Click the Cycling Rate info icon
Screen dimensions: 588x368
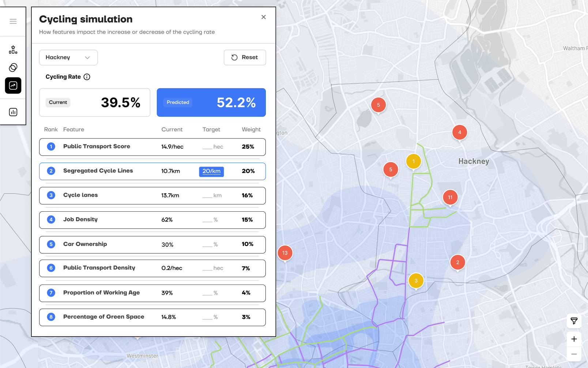point(87,77)
